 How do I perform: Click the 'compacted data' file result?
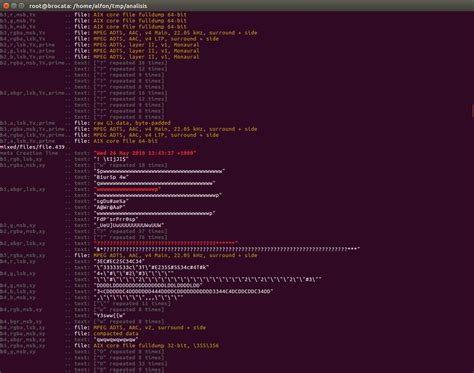116,334
